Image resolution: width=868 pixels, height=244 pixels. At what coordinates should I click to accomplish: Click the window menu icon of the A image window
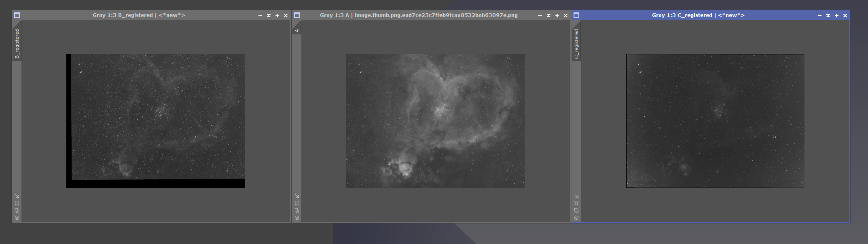click(x=297, y=15)
